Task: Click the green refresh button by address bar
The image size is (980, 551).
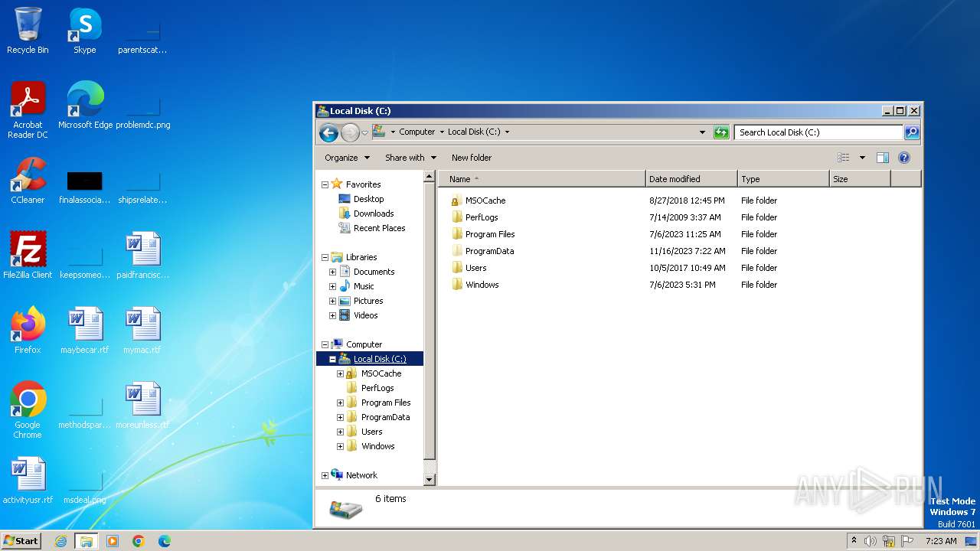Action: (720, 132)
